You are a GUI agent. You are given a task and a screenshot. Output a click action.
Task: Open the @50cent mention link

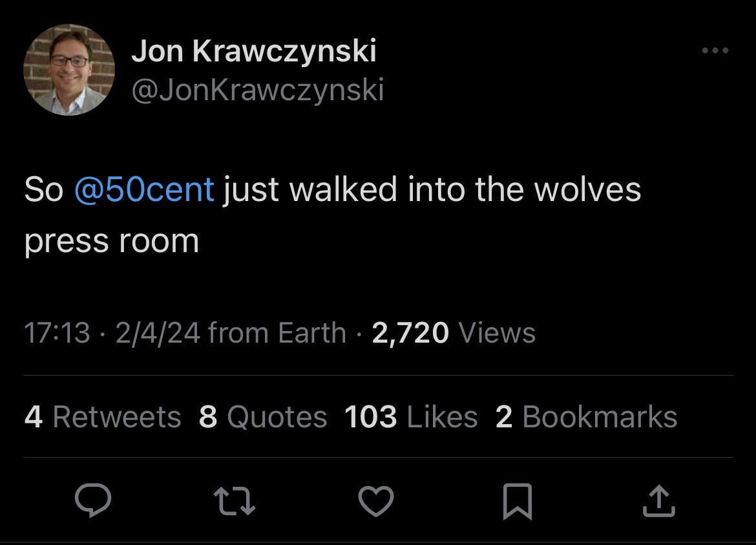point(144,189)
